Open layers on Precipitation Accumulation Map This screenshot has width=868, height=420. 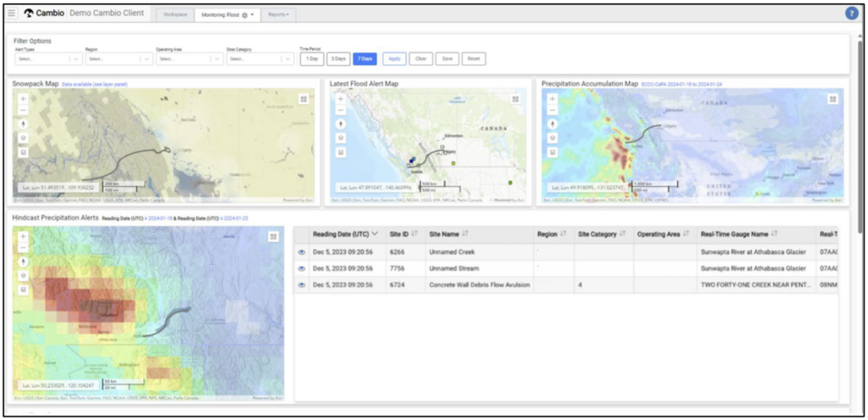(x=553, y=138)
